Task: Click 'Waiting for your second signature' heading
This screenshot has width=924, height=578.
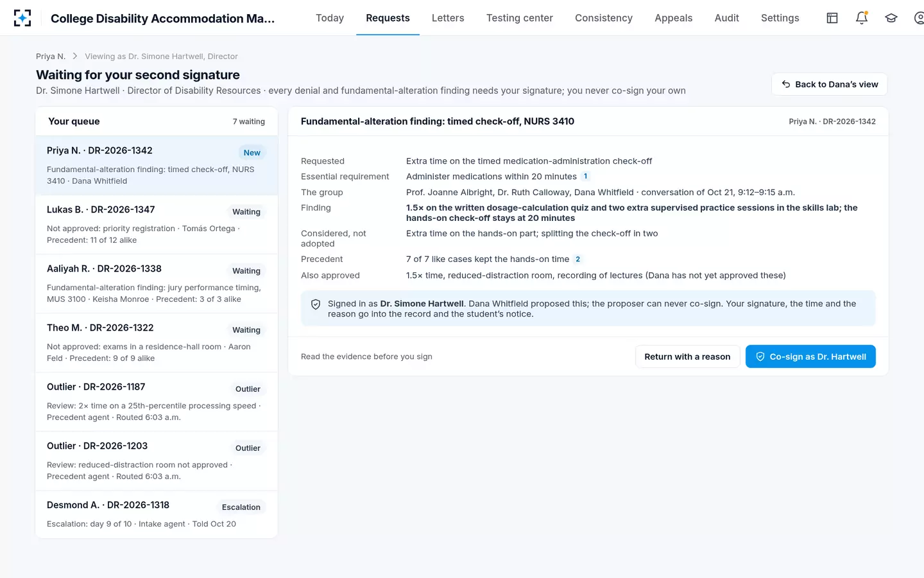Action: (x=138, y=75)
